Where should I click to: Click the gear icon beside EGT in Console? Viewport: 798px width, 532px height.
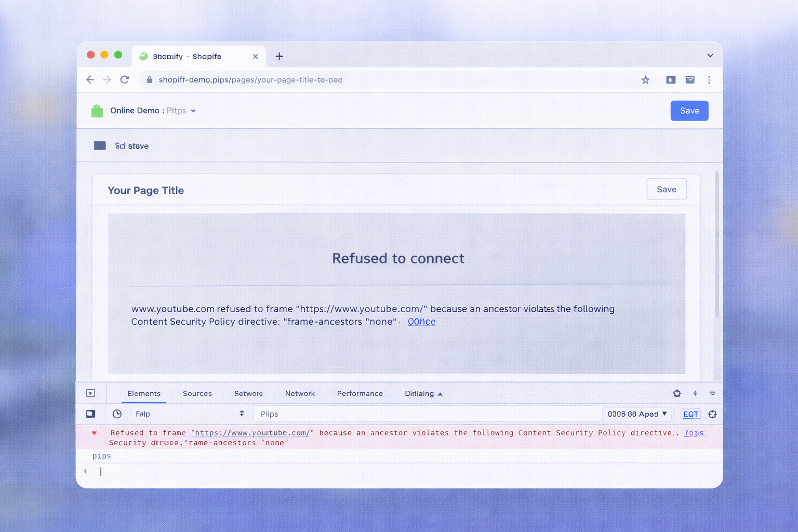[712, 414]
